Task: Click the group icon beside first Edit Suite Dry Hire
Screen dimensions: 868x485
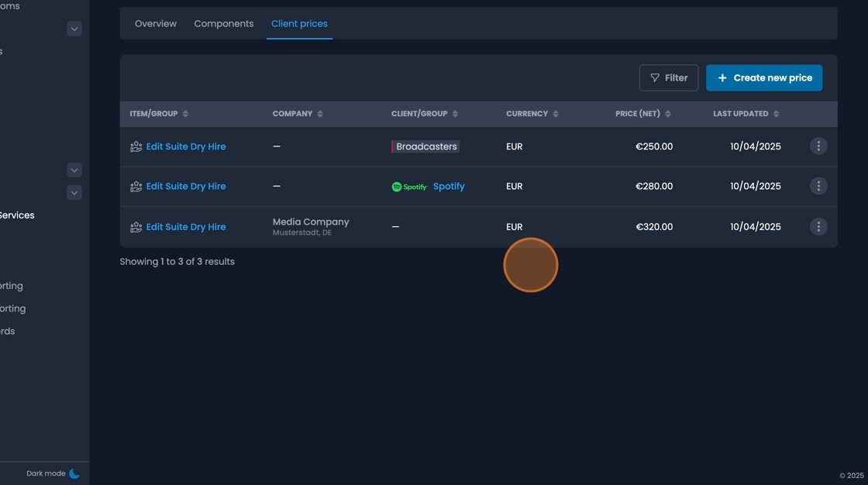Action: [x=135, y=146]
